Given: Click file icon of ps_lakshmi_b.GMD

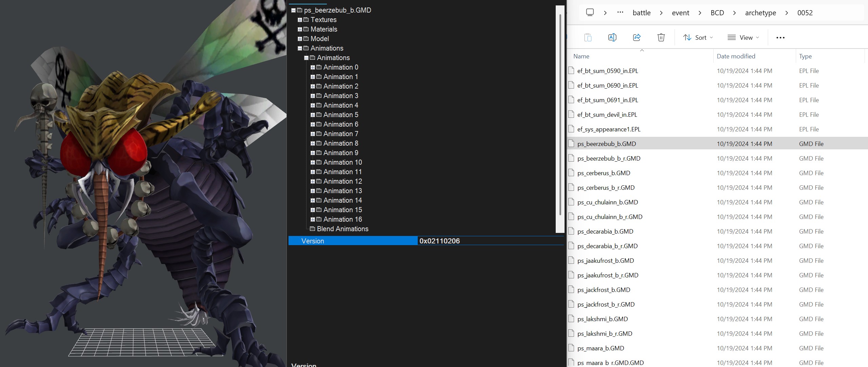Looking at the screenshot, I should [571, 319].
